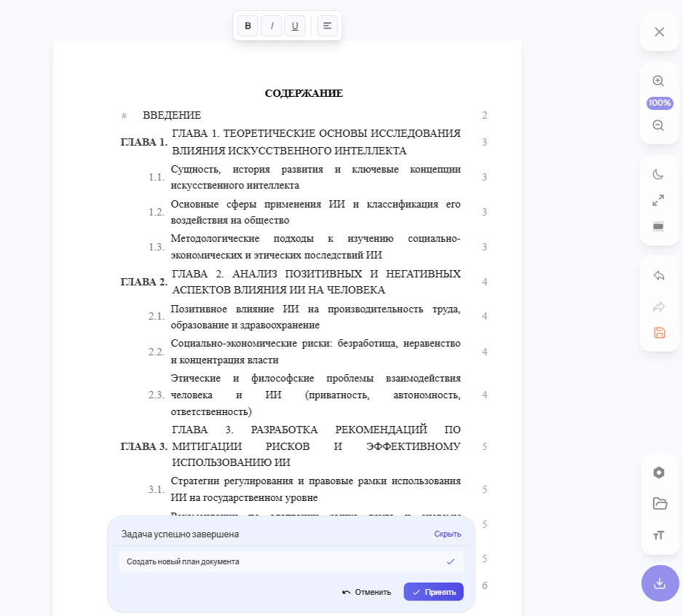Open text size options

(x=658, y=535)
